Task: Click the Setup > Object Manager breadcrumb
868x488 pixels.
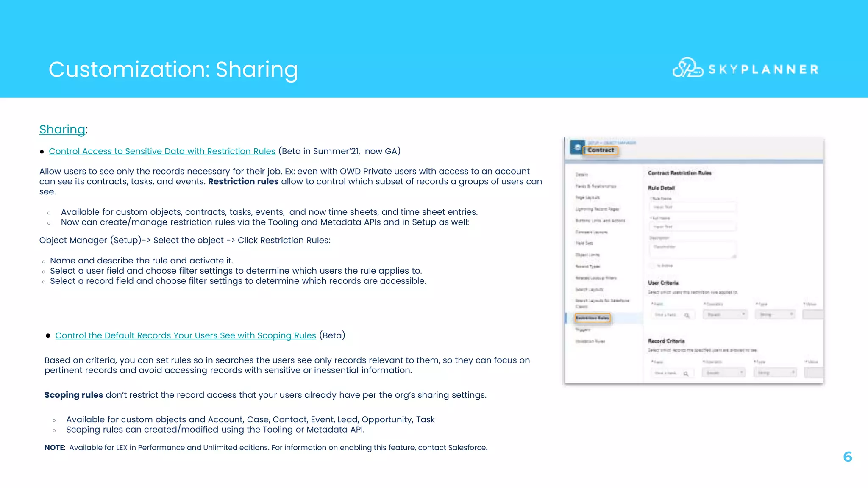Action: [611, 143]
